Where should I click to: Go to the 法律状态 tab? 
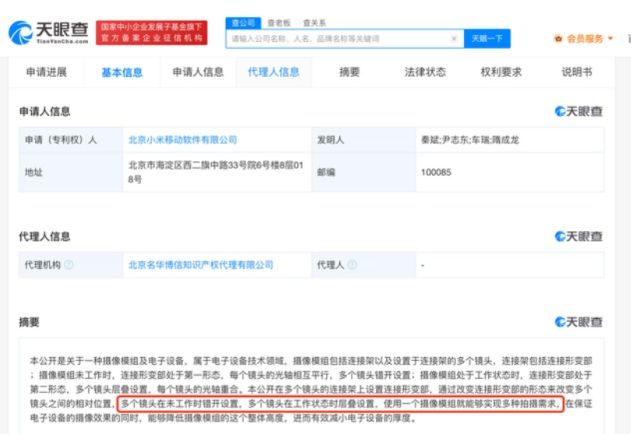425,72
